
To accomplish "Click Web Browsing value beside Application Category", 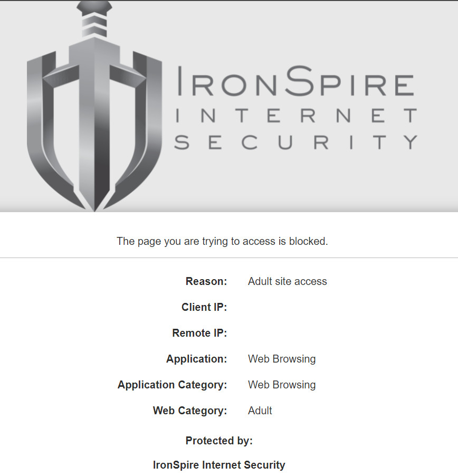I will click(282, 385).
